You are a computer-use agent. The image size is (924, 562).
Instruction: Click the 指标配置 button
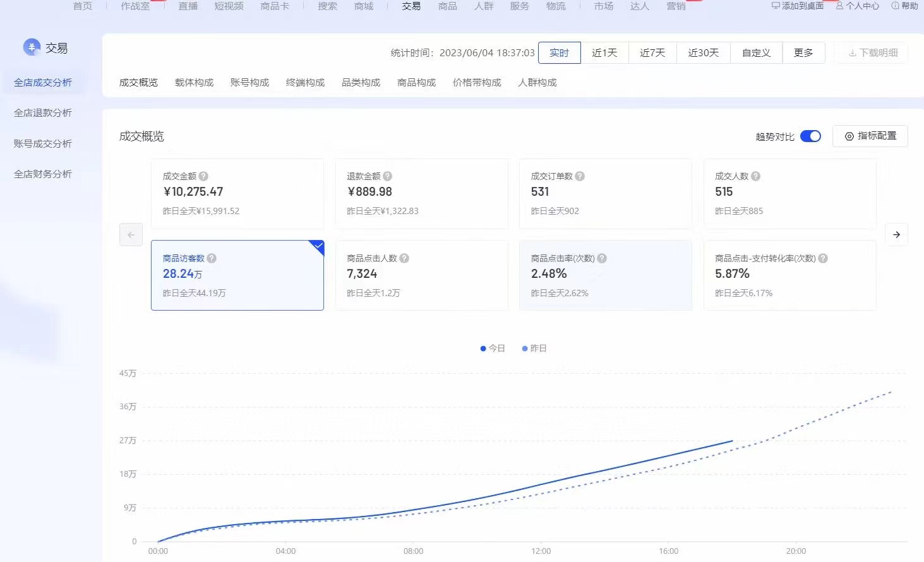pos(870,136)
